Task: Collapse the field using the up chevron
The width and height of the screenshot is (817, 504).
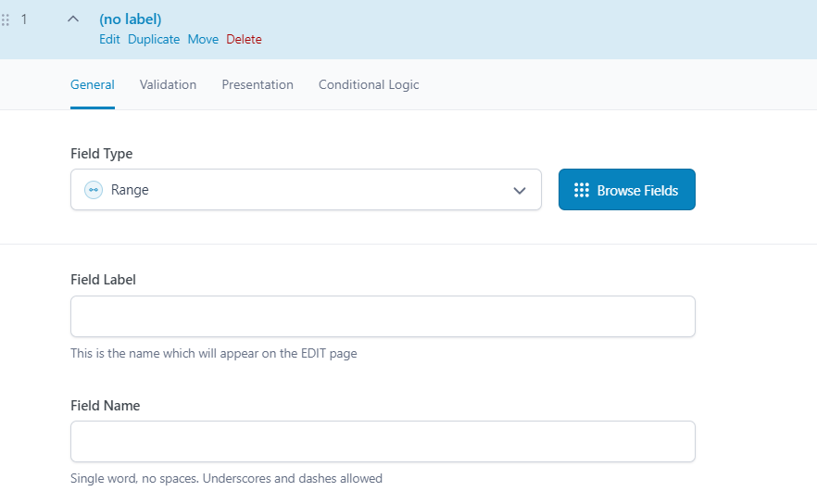Action: [73, 19]
